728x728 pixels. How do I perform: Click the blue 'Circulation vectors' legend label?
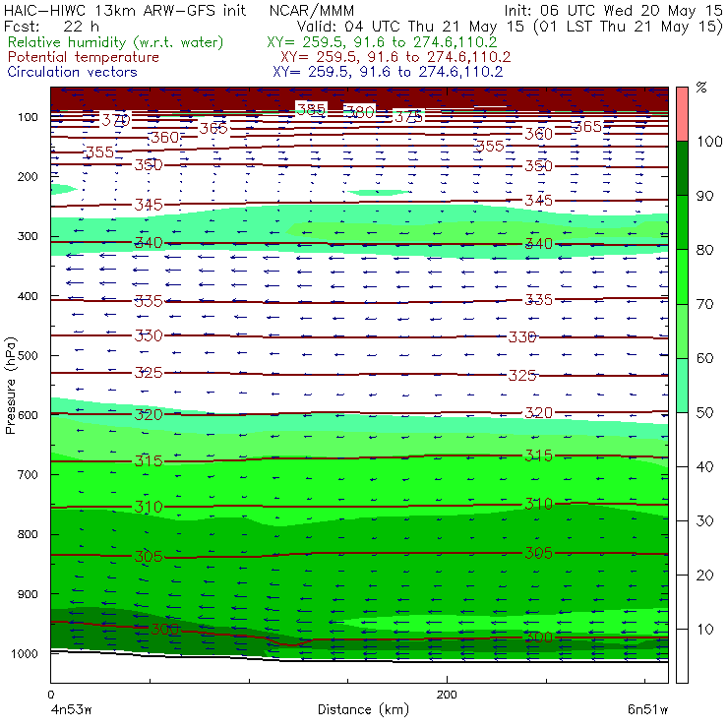coord(73,72)
